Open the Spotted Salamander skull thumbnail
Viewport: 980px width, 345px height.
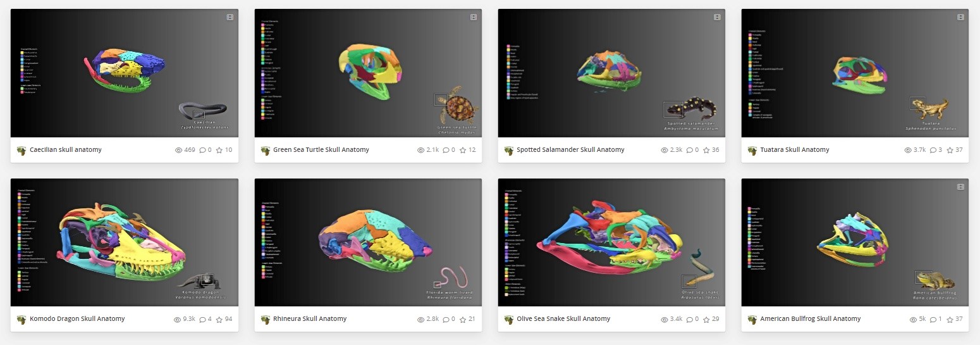pyautogui.click(x=612, y=73)
